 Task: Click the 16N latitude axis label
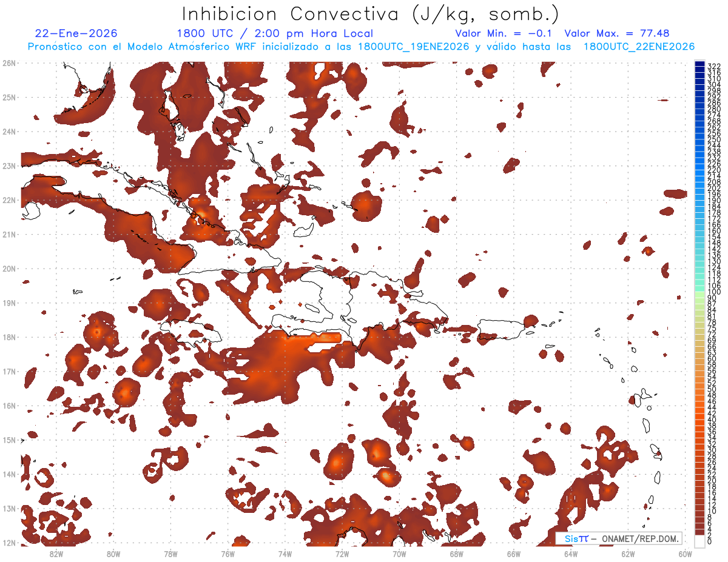[x=9, y=406]
